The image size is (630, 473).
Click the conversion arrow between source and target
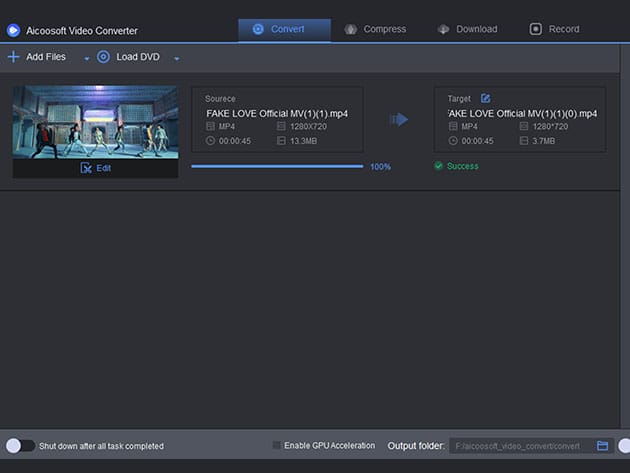399,120
